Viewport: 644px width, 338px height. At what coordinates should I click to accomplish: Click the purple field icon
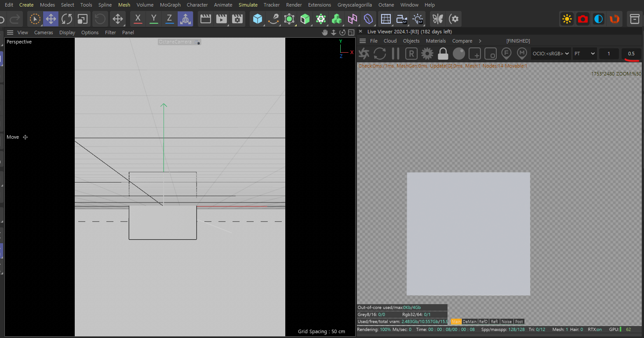point(368,19)
